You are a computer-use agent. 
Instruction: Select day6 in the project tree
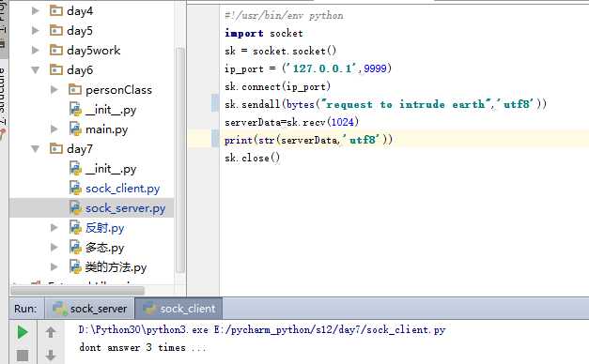pyautogui.click(x=80, y=70)
